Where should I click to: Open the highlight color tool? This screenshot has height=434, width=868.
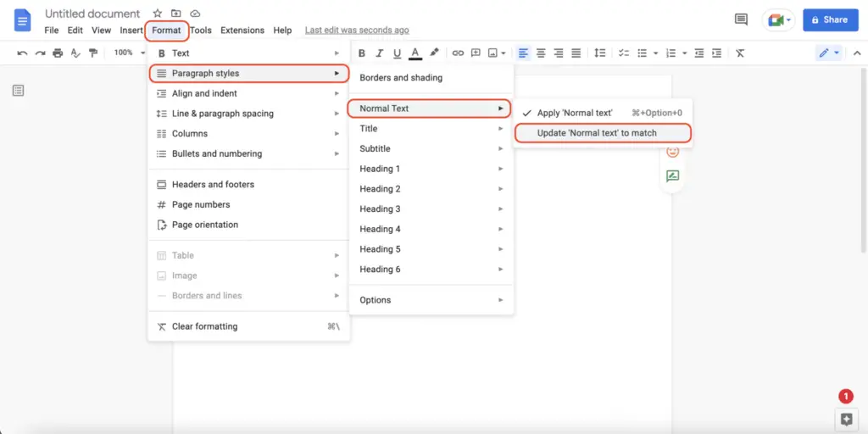(434, 53)
